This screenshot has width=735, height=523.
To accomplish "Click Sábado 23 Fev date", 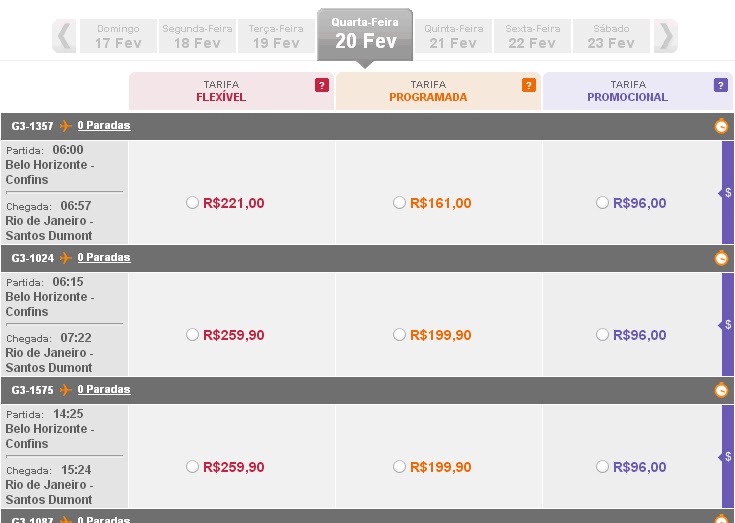I will pos(611,37).
